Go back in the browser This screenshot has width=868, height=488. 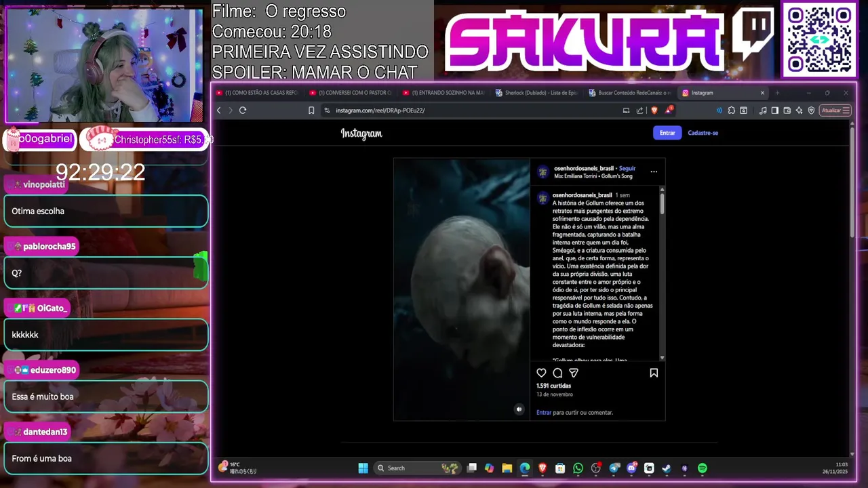point(218,110)
